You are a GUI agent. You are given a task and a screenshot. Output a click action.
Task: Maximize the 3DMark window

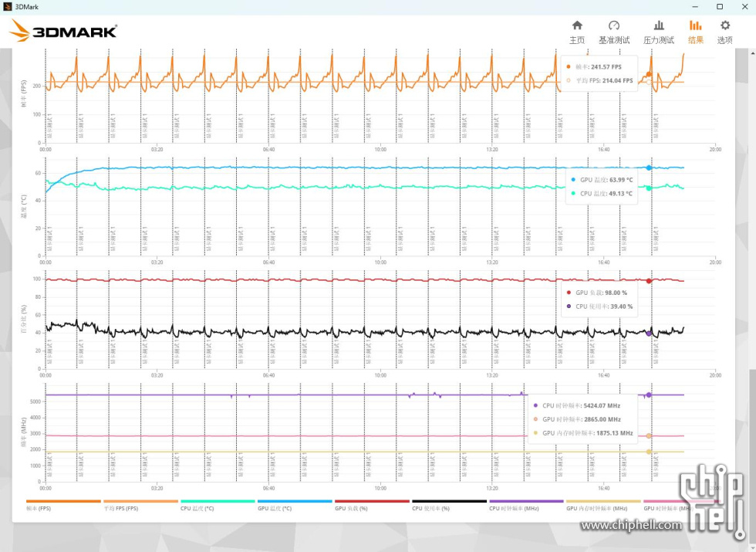pyautogui.click(x=720, y=7)
